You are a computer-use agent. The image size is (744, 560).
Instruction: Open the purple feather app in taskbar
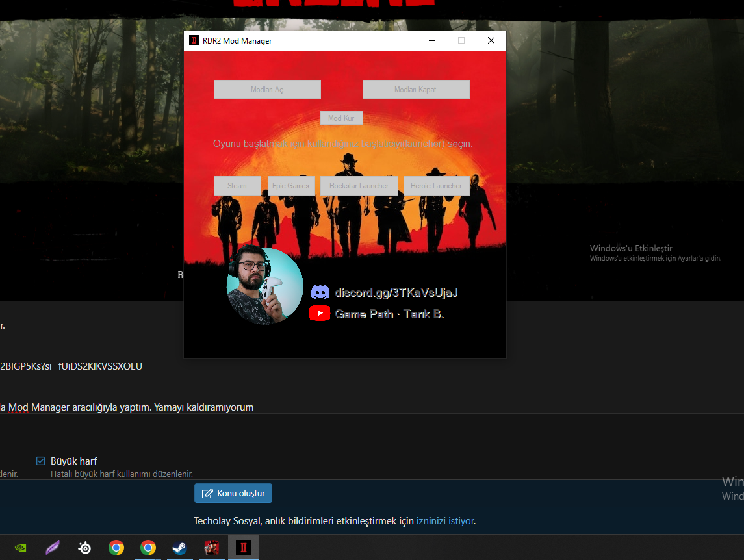53,548
